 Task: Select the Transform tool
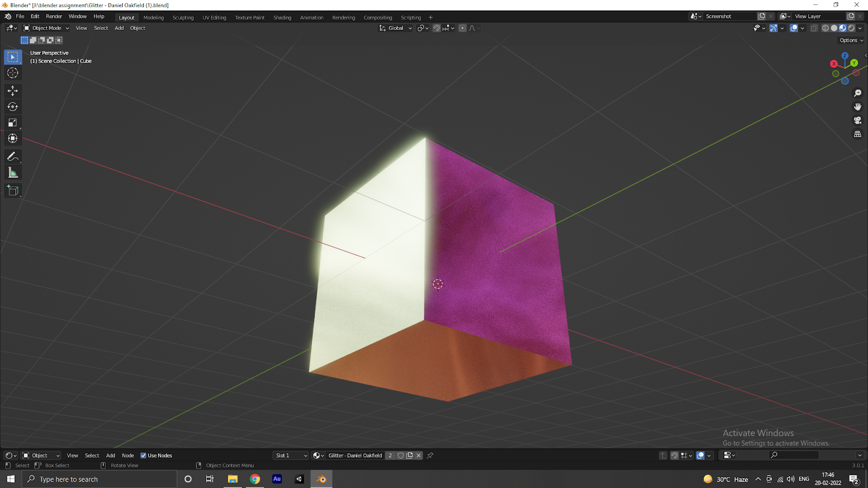pyautogui.click(x=12, y=139)
